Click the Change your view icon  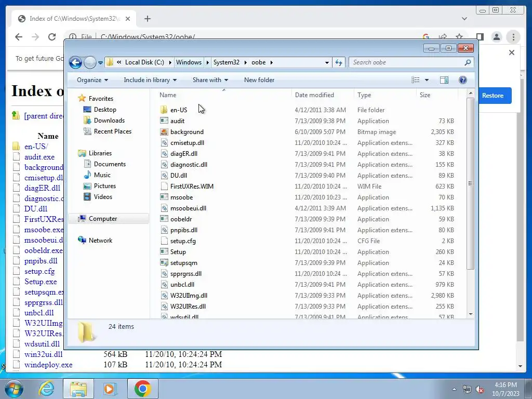(415, 79)
